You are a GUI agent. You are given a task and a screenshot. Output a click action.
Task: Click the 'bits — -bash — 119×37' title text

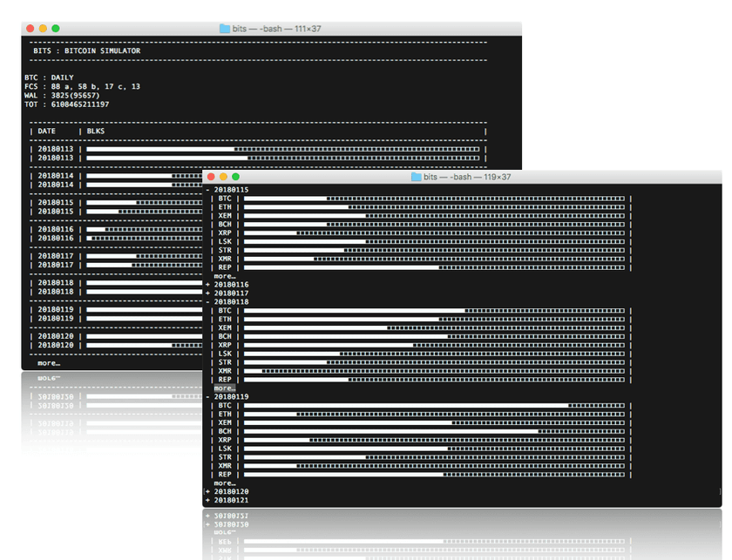(467, 177)
